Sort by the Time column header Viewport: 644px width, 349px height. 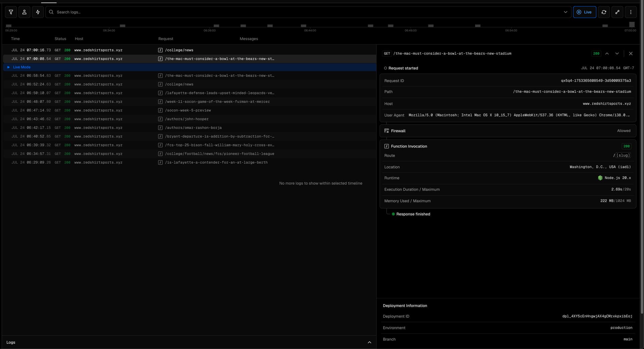(x=15, y=39)
